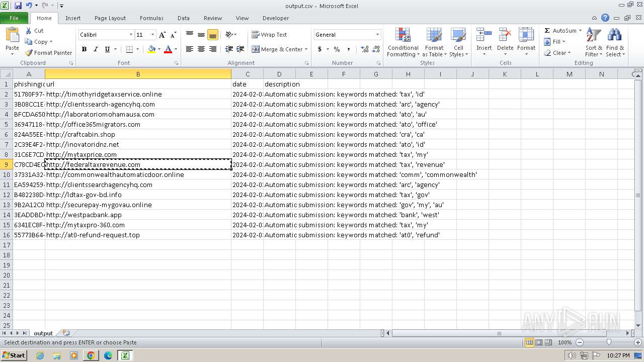Viewport: 644px width, 362px height.
Task: Shrink font size icon
Action: coord(173,35)
